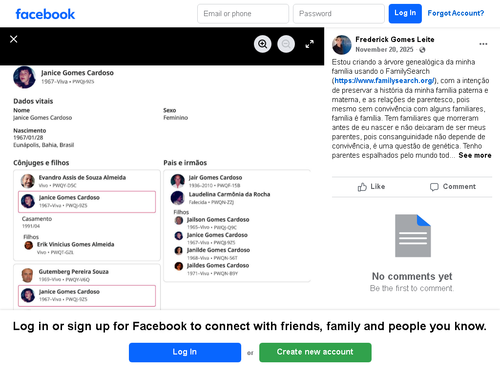Viewport: 500px width, 375px height.
Task: Open the Forgot Account? link
Action: pos(456,13)
